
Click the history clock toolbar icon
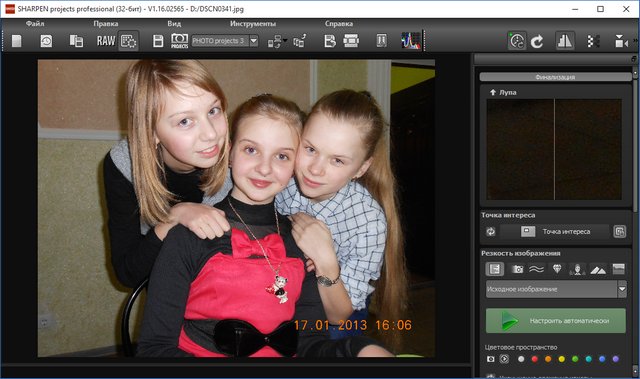(x=46, y=41)
